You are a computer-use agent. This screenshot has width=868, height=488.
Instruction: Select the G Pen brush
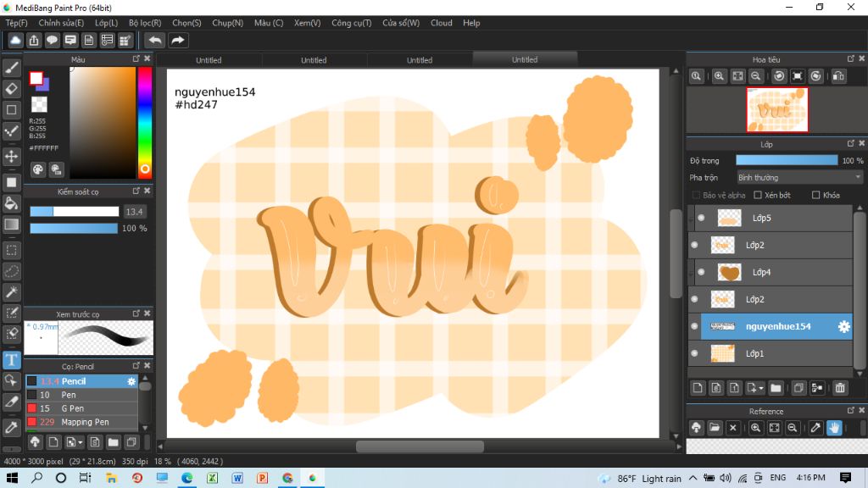[x=81, y=408]
